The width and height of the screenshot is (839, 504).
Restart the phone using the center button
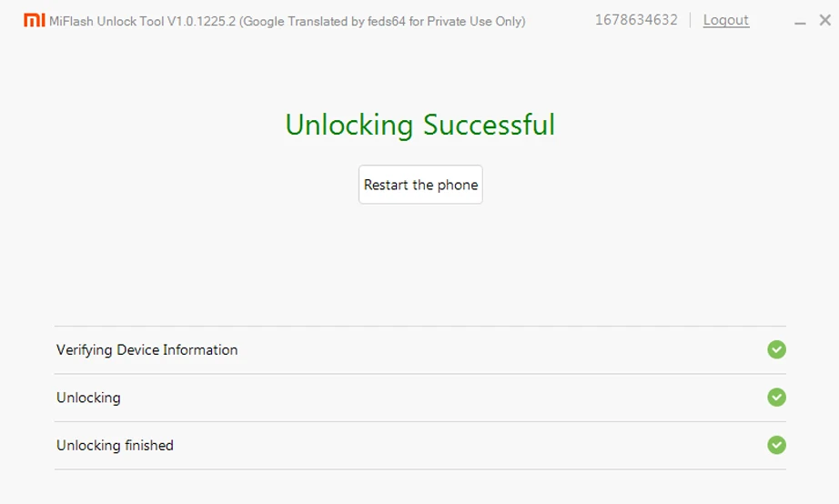(420, 185)
